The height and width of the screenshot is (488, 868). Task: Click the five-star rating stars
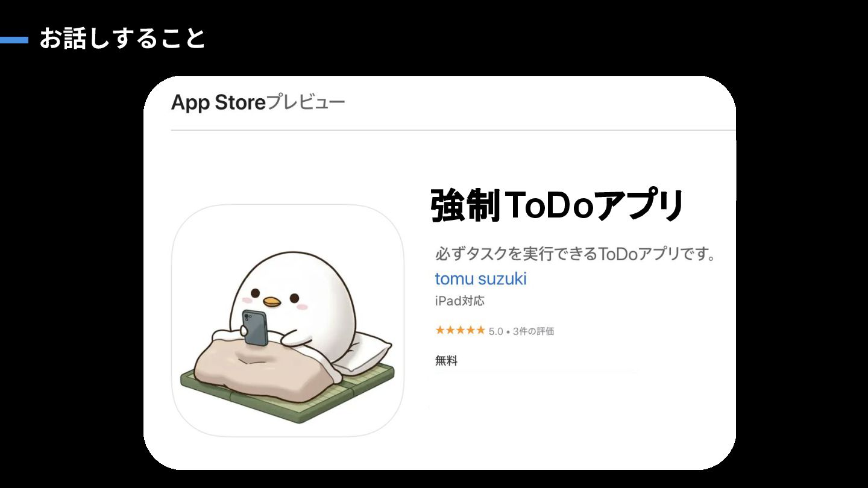[460, 330]
